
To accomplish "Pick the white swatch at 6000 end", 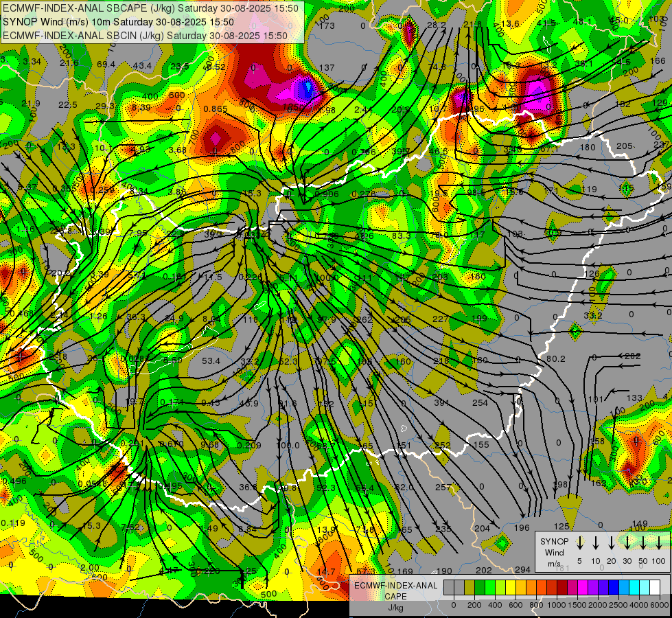I will [655, 587].
